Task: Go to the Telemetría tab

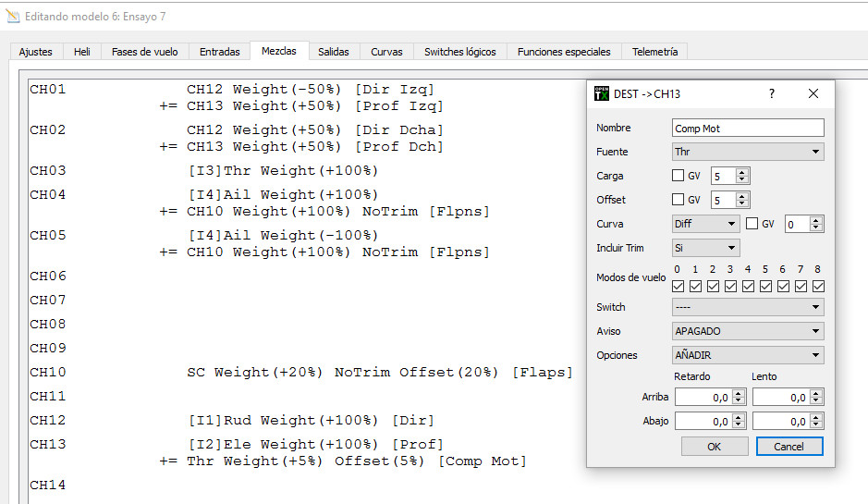Action: click(x=654, y=52)
